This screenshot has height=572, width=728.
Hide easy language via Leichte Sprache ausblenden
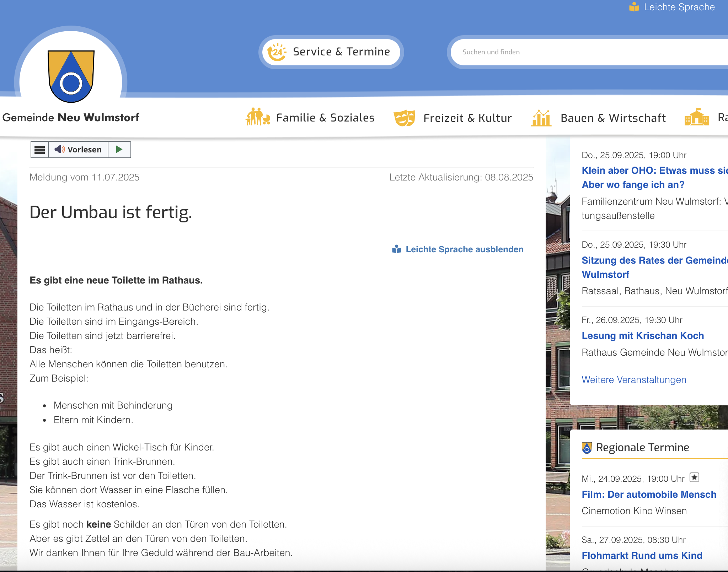[x=464, y=249]
